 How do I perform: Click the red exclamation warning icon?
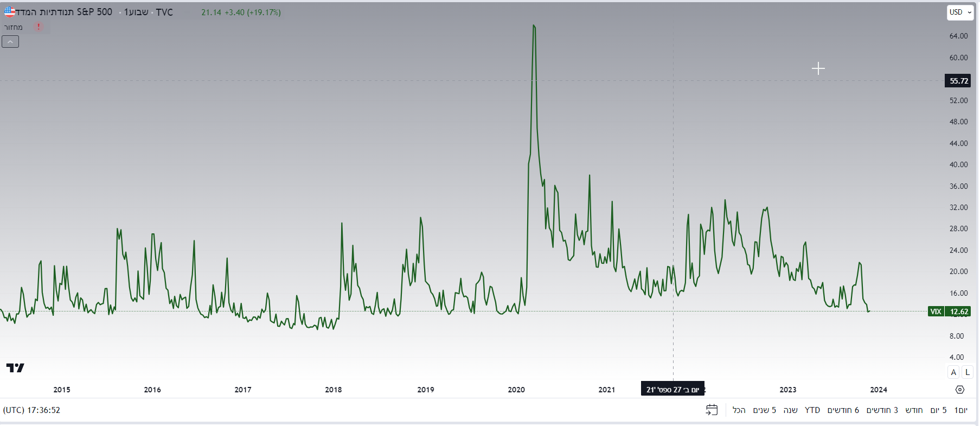coord(39,27)
